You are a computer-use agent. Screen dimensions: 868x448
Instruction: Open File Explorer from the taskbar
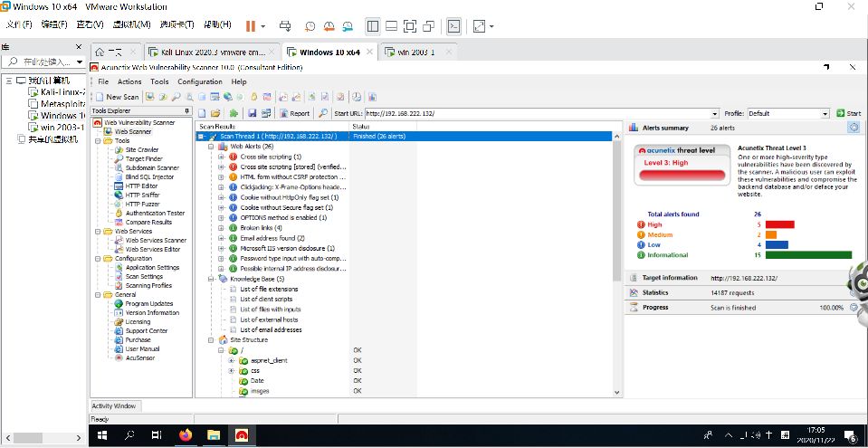click(x=214, y=435)
